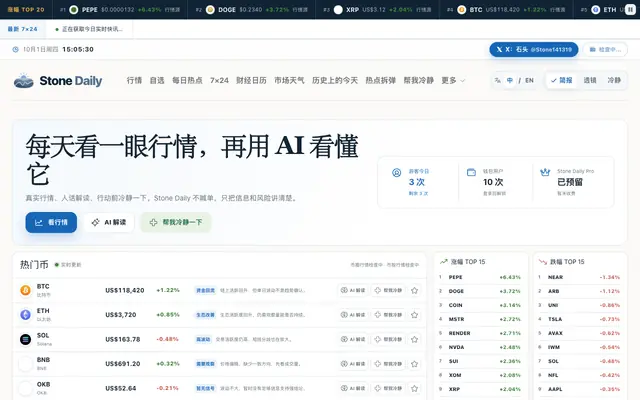Screen dimensions: 640x400
Task: Click the green 帮我冷静一下 button
Action: point(176,222)
